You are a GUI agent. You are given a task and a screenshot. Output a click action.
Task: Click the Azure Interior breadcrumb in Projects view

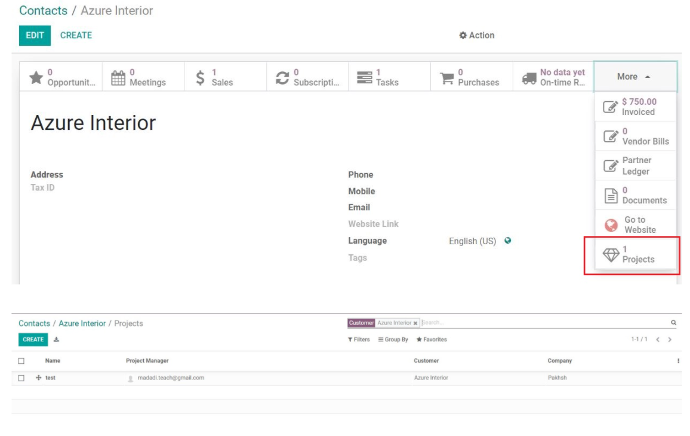point(82,323)
